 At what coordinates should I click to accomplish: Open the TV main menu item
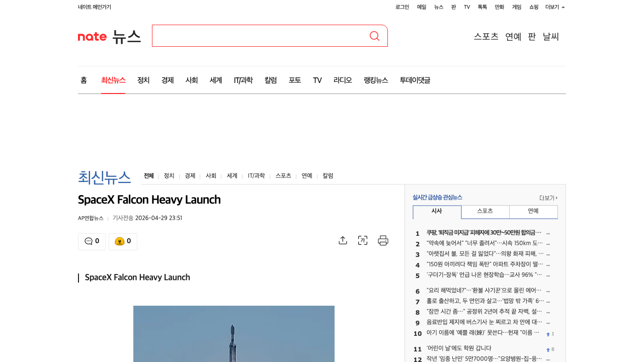pyautogui.click(x=317, y=80)
